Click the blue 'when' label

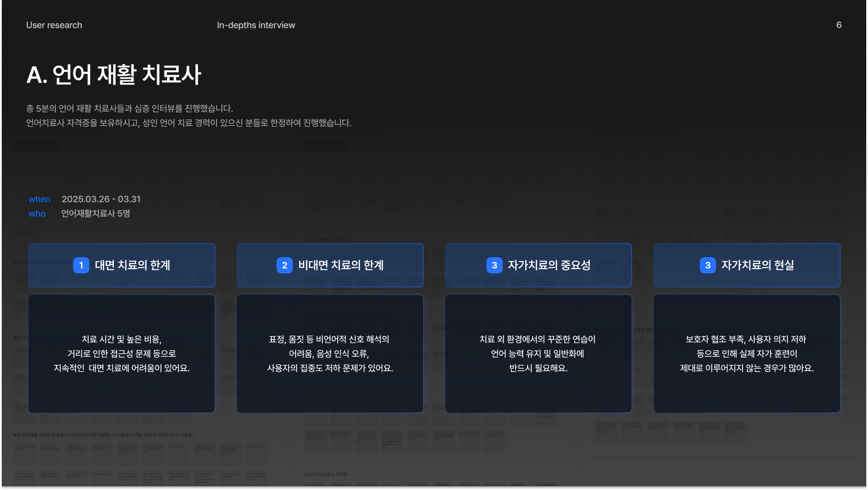[39, 199]
